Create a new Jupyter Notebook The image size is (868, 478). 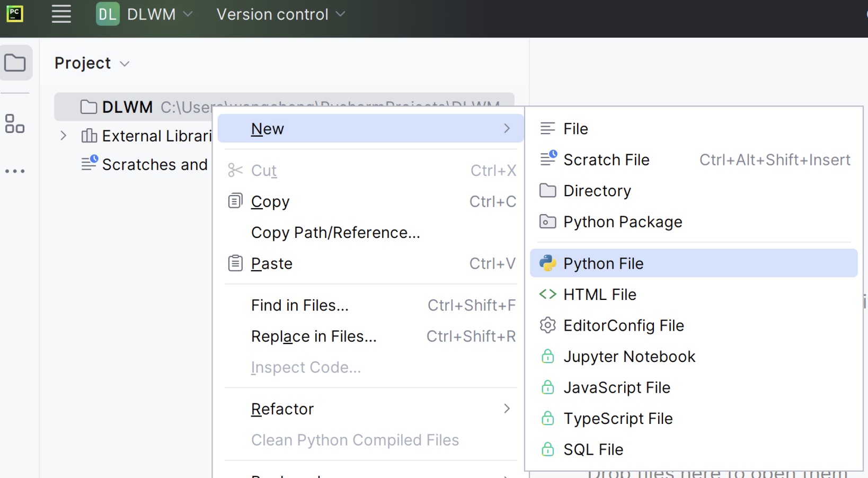[x=694, y=356]
